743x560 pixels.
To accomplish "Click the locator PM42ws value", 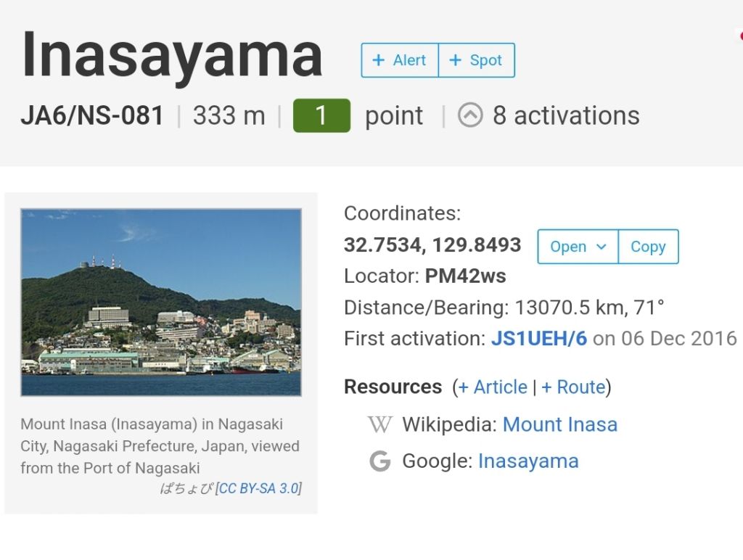I will (465, 276).
